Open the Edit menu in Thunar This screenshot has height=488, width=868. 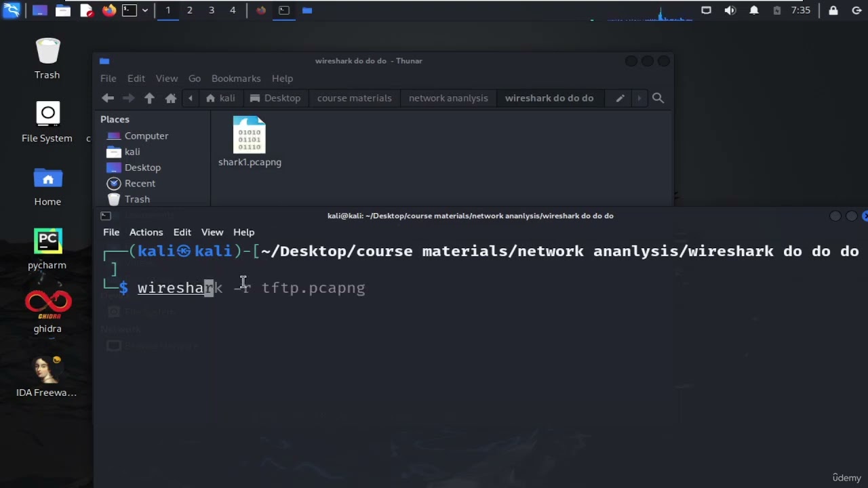(x=136, y=79)
